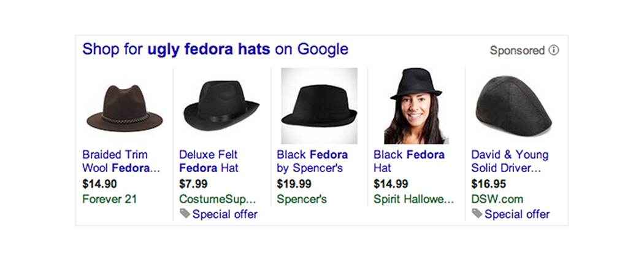Click the Sponsored info icon
The image size is (644, 258).
point(554,50)
